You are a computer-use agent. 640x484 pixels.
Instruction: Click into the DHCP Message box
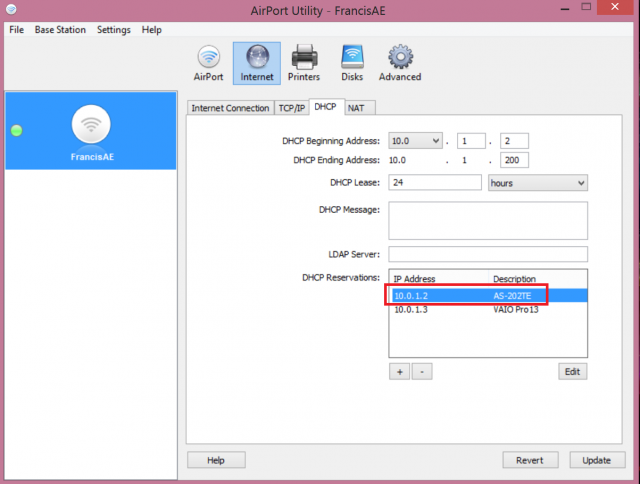[488, 220]
